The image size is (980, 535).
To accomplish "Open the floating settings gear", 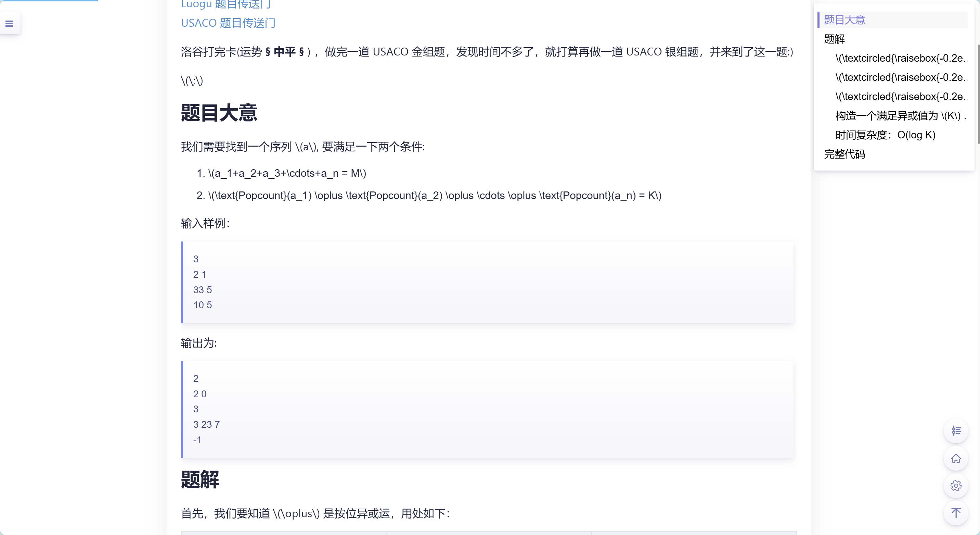I will tap(956, 486).
